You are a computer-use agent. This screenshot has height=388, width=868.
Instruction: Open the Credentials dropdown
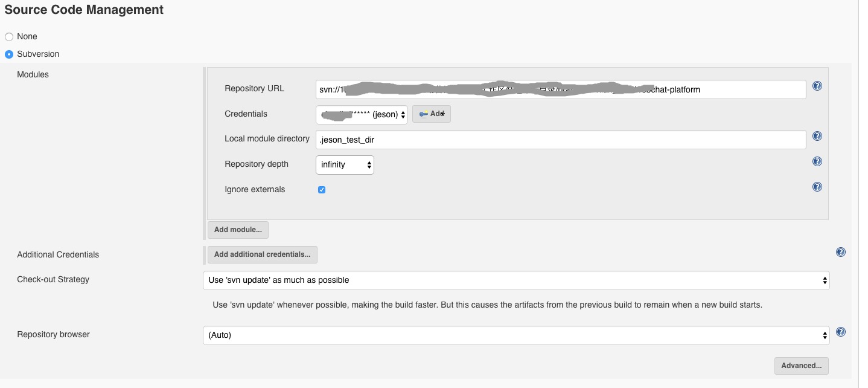tap(362, 114)
